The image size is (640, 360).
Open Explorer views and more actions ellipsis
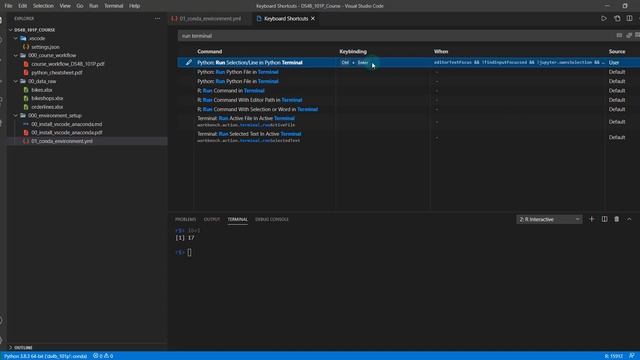tap(158, 18)
